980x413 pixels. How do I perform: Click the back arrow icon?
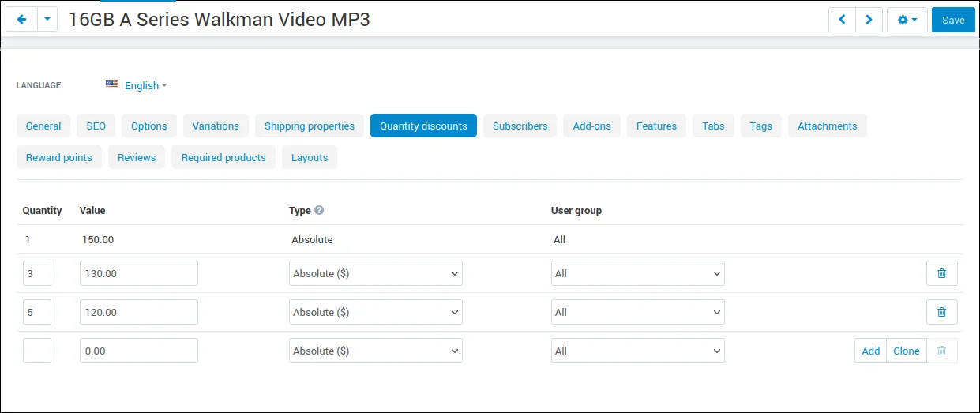(21, 20)
